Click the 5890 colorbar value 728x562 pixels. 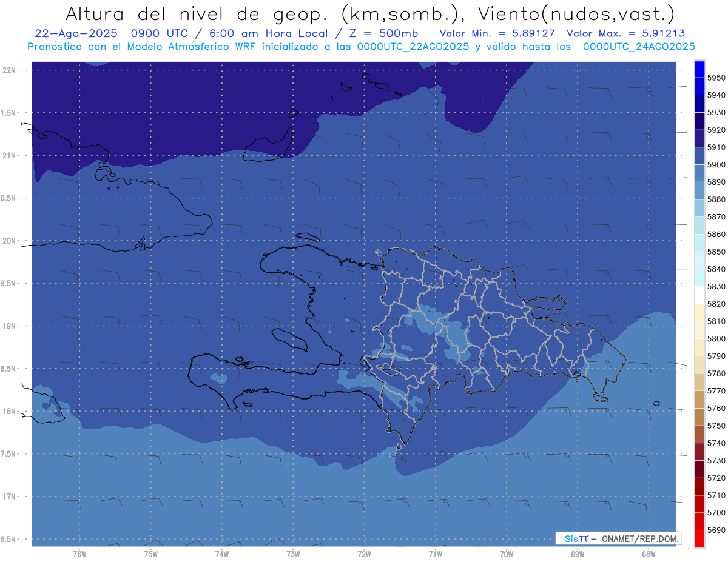tap(716, 182)
